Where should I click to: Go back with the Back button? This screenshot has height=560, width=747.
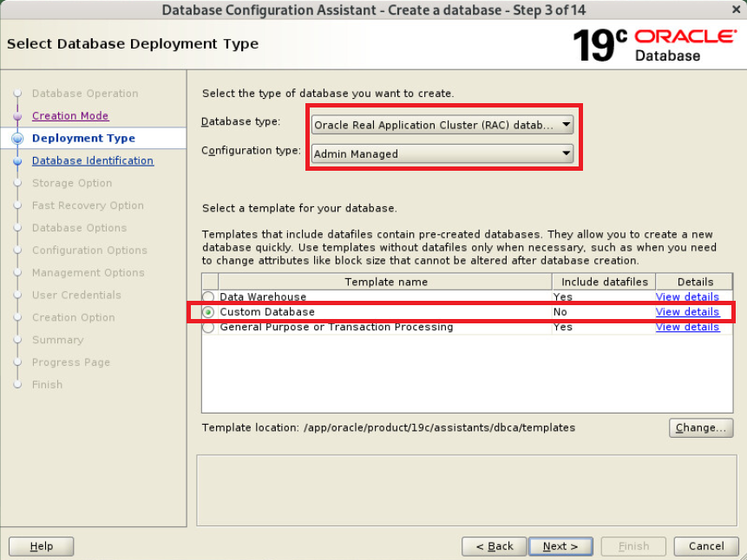click(494, 546)
